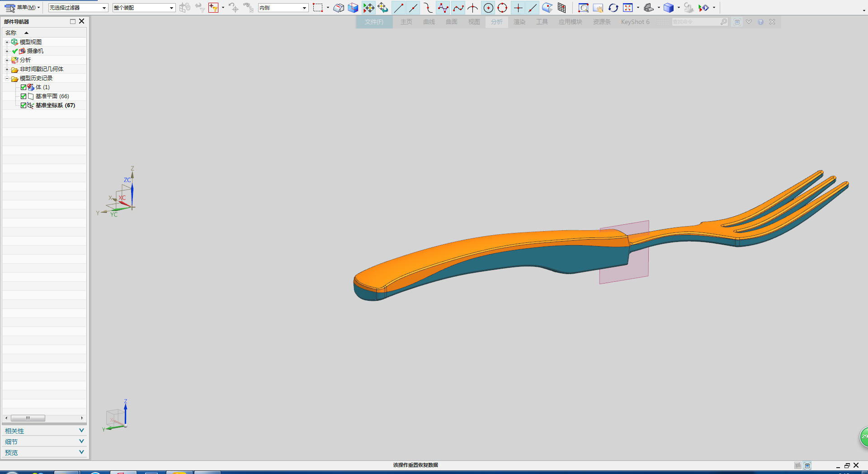Screen dimensions: 868x474
Task: Click the left status bar icon
Action: click(798, 465)
